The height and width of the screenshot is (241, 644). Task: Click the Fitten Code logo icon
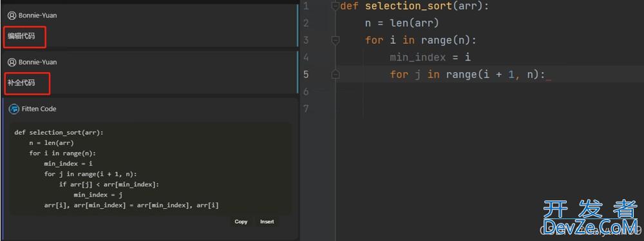point(14,109)
